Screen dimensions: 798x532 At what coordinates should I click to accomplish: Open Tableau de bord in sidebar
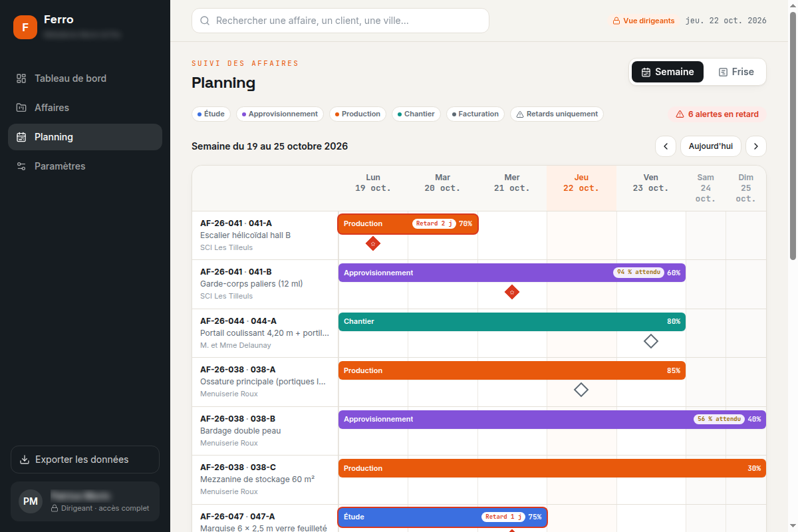tap(85, 78)
